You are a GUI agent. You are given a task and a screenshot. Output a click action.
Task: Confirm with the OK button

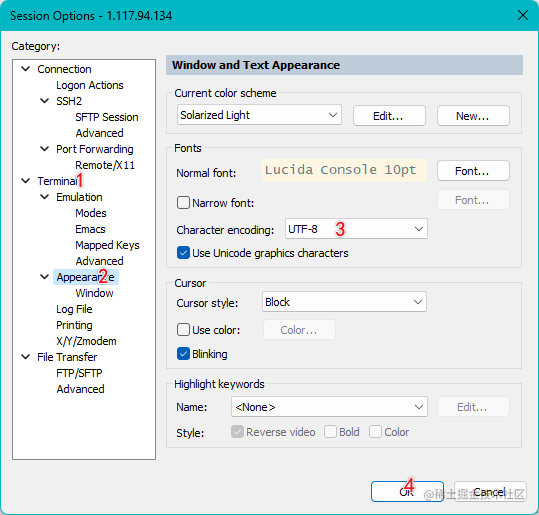tap(407, 492)
